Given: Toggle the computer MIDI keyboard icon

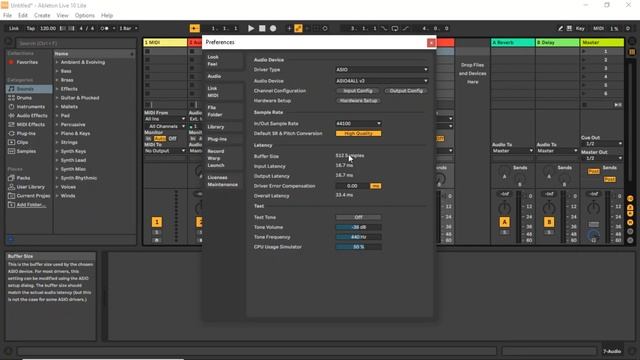Looking at the screenshot, I should tap(569, 29).
